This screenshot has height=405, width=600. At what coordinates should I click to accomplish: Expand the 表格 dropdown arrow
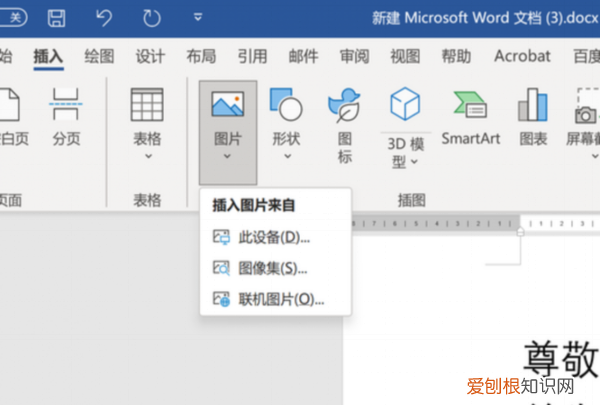pos(148,156)
